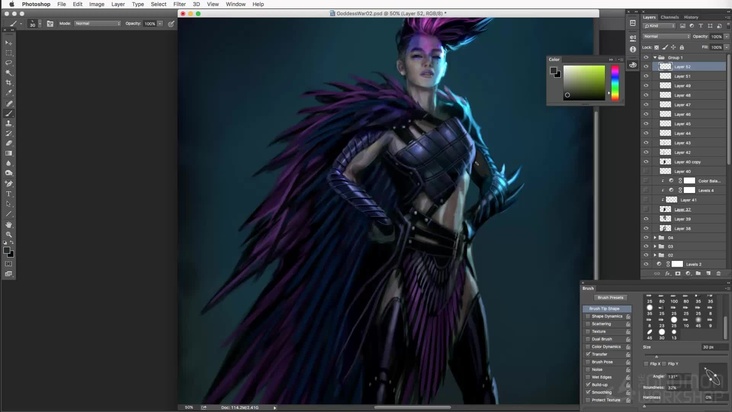Image resolution: width=732 pixels, height=412 pixels.
Task: Select the Type tool
Action: pyautogui.click(x=8, y=194)
